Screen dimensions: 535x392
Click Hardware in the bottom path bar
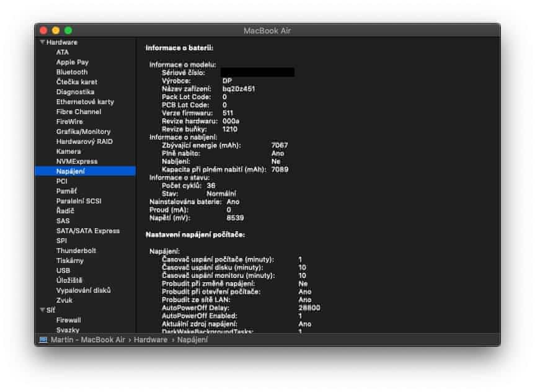151,340
